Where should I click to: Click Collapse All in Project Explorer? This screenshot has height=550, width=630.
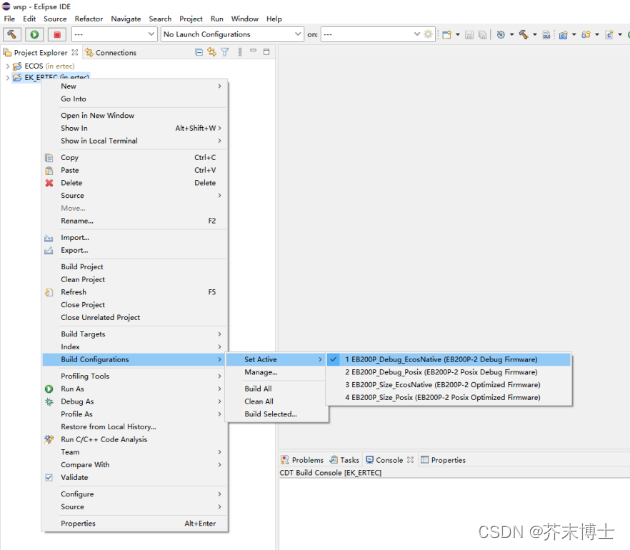point(199,52)
